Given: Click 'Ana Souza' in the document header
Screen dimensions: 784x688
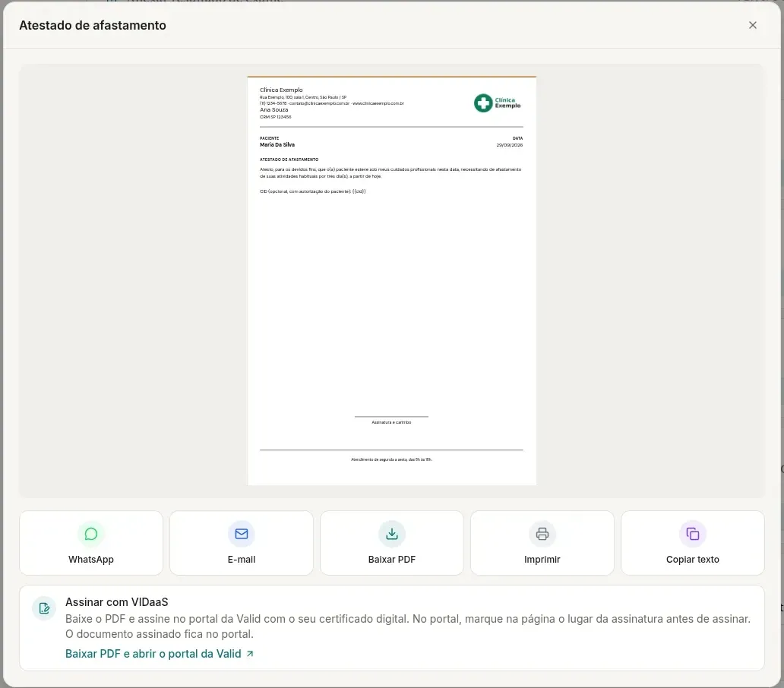Looking at the screenshot, I should click(274, 110).
